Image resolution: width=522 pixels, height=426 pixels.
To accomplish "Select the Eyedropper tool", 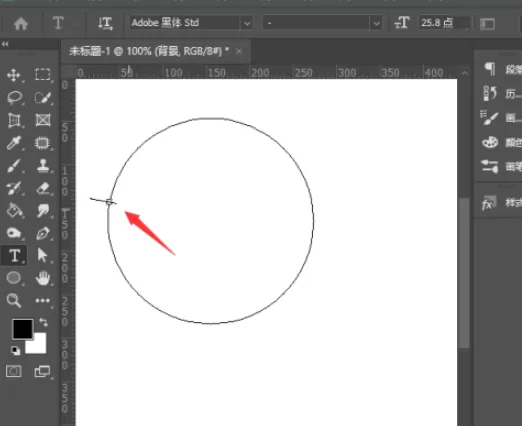I will [14, 143].
